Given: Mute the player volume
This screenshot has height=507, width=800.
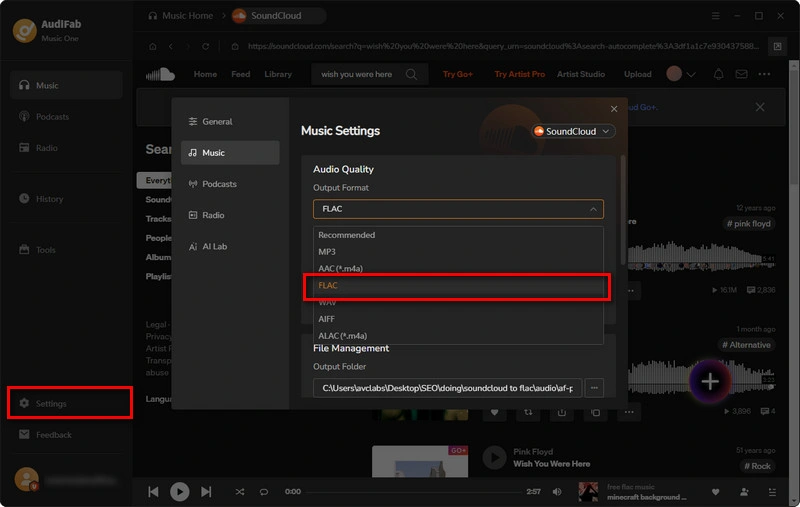Looking at the screenshot, I should [x=557, y=492].
